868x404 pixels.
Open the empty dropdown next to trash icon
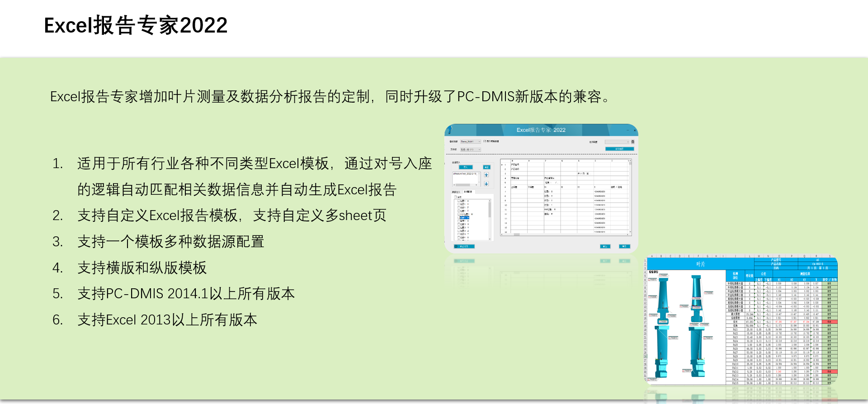point(617,142)
